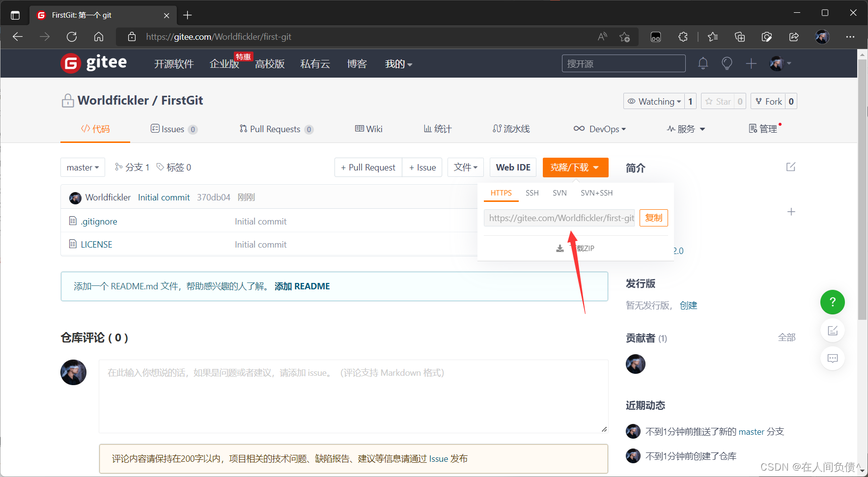This screenshot has width=868, height=477.
Task: Copy the clone URL with 复制
Action: (654, 218)
